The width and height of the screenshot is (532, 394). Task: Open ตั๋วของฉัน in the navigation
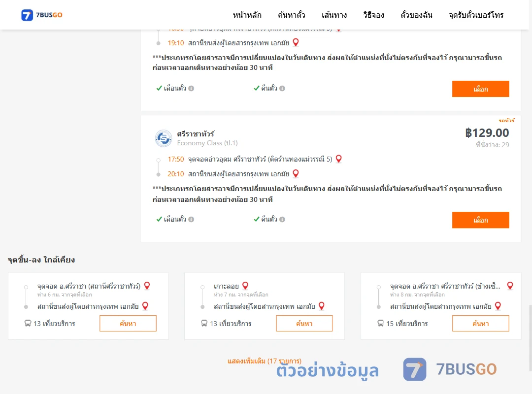[x=416, y=15]
